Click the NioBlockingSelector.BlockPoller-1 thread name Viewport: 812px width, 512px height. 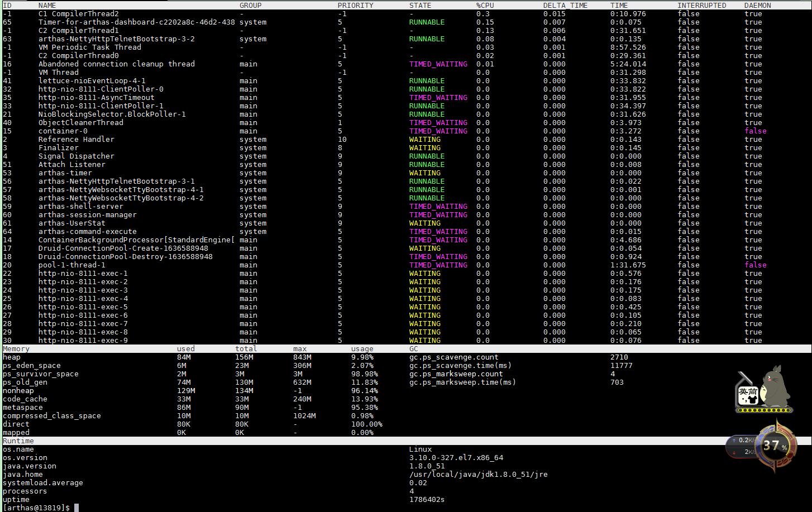pos(112,114)
